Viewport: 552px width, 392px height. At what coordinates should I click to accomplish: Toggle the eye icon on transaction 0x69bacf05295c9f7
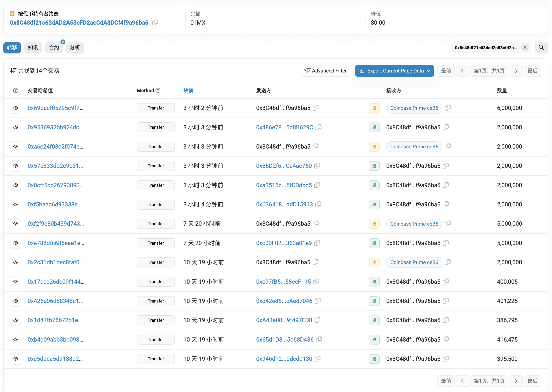click(16, 108)
